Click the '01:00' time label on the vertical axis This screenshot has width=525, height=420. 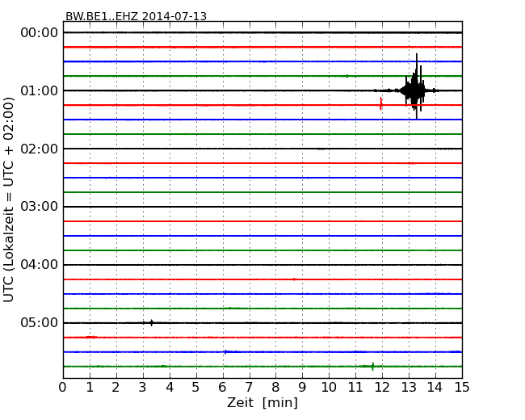tap(40, 90)
